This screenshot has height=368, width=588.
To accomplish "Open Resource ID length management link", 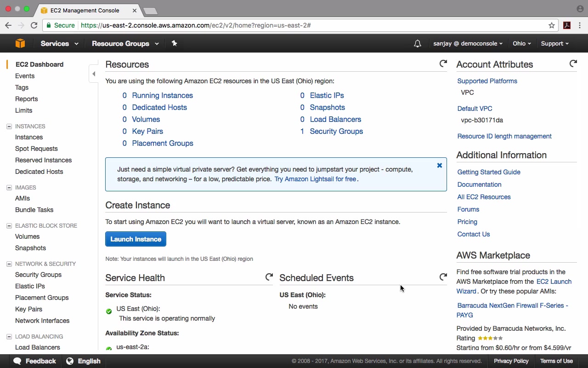I will (x=504, y=136).
